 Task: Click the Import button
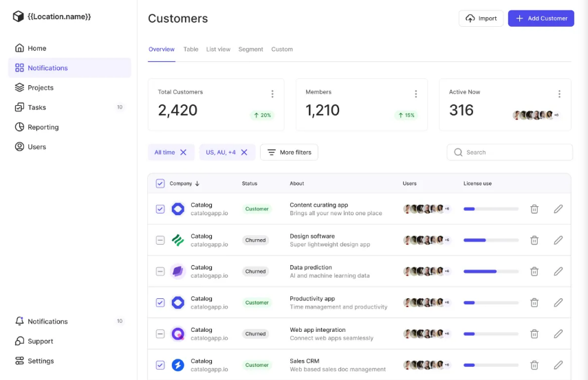point(481,19)
